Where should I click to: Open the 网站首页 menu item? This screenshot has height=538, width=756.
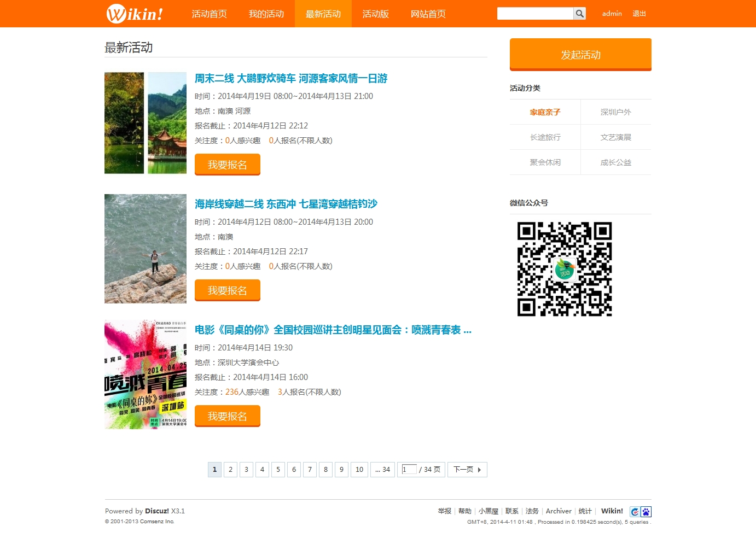(428, 14)
